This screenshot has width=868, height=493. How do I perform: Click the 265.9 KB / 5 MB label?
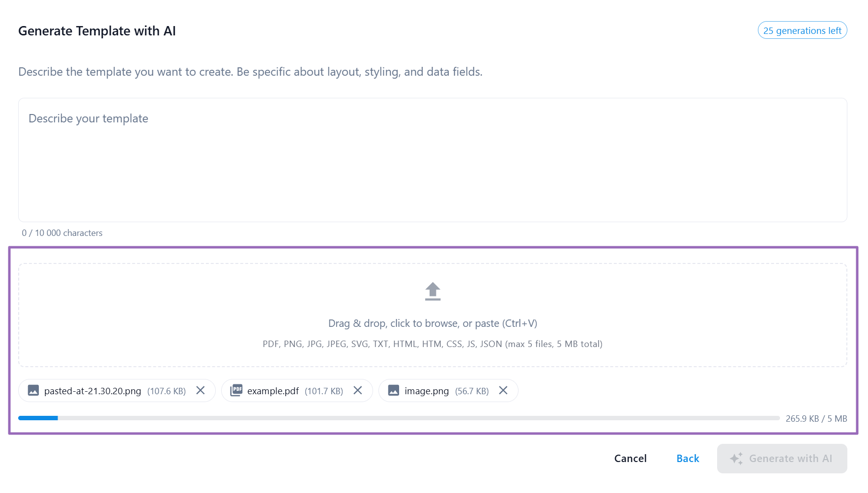click(816, 418)
